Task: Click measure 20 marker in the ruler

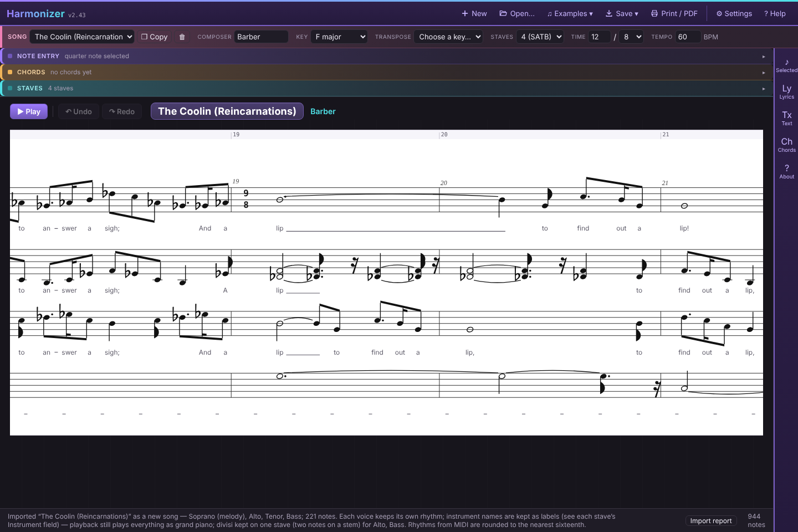Action: (444, 135)
